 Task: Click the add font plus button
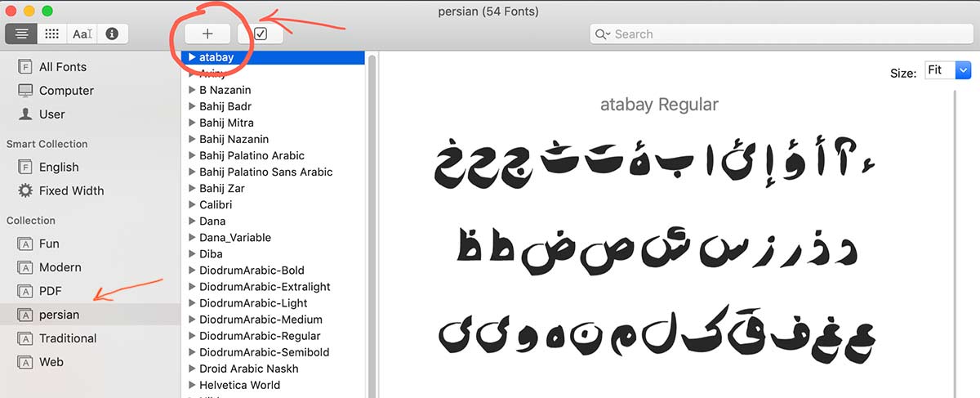click(x=207, y=34)
